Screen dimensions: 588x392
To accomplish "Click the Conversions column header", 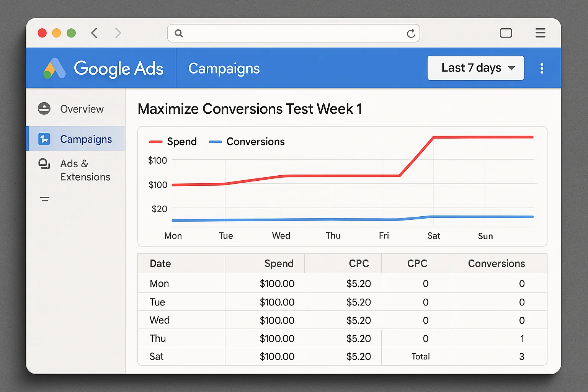I will click(x=497, y=263).
